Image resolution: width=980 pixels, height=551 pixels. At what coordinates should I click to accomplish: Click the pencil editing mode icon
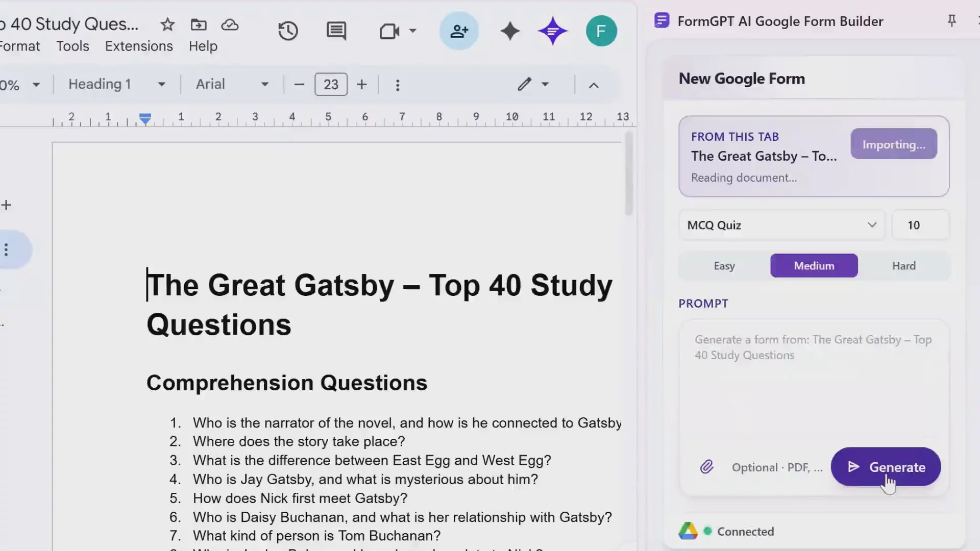click(524, 84)
